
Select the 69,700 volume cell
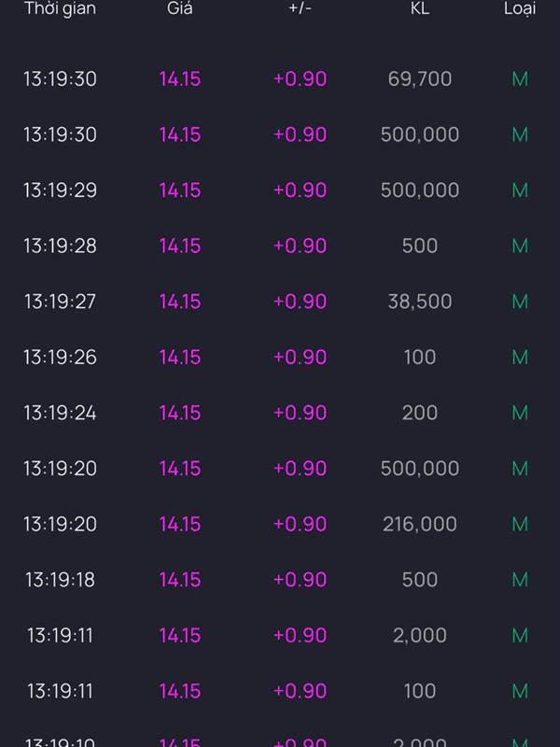click(420, 79)
